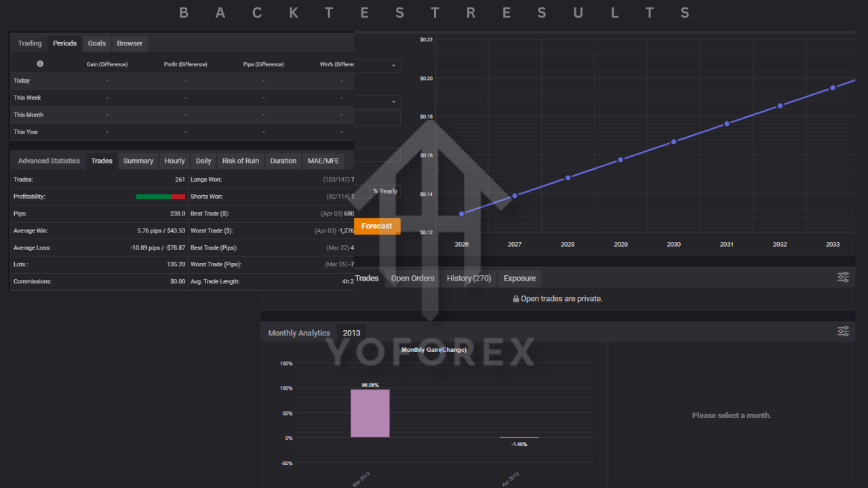
Task: Open settings sliders icon in Monthly Analytics header
Action: coord(843,331)
